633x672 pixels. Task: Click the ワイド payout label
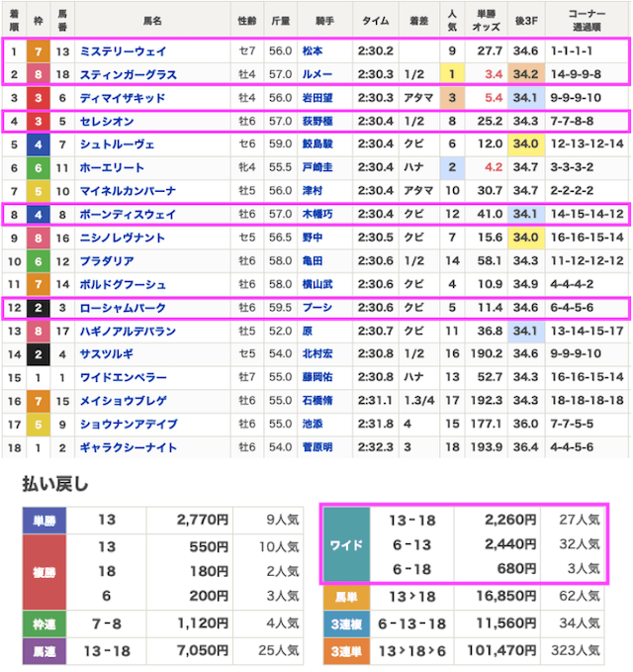point(346,545)
